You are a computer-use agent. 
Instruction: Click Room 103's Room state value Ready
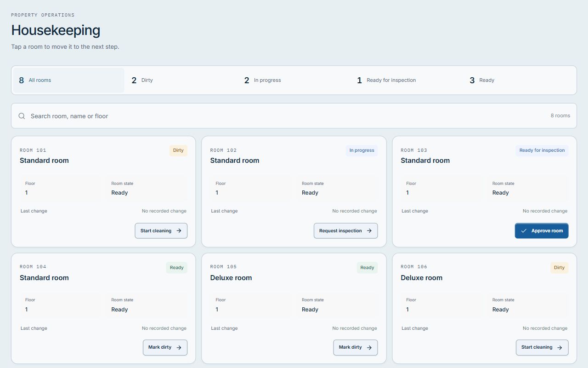pyautogui.click(x=501, y=193)
